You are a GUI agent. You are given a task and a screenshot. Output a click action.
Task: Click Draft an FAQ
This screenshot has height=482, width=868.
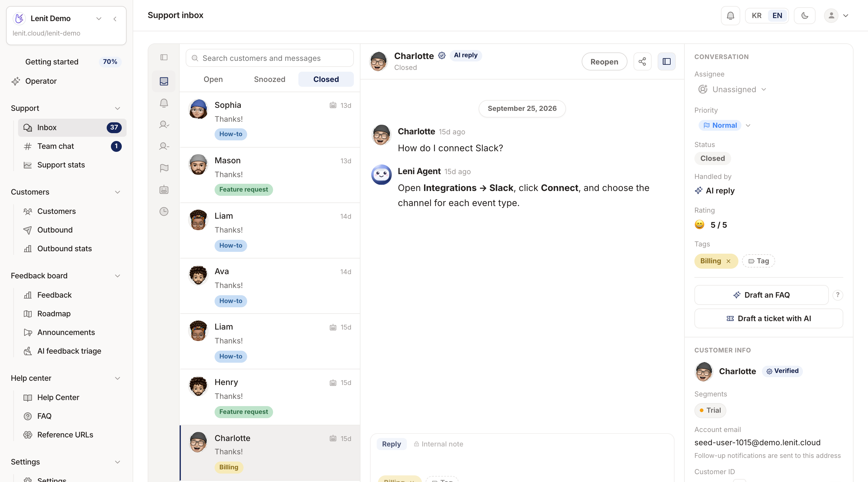[x=761, y=295]
